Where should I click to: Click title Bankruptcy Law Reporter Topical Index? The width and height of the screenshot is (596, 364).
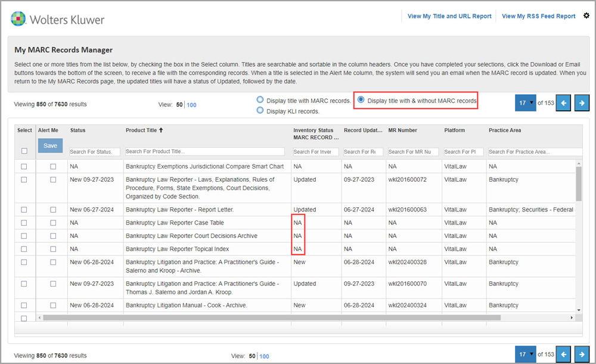[x=178, y=249]
